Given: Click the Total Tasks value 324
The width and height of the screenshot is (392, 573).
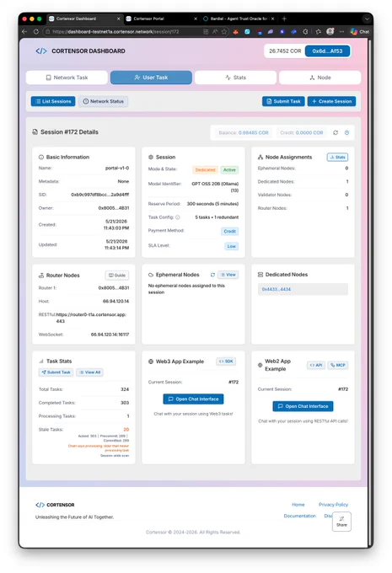Looking at the screenshot, I should (125, 389).
